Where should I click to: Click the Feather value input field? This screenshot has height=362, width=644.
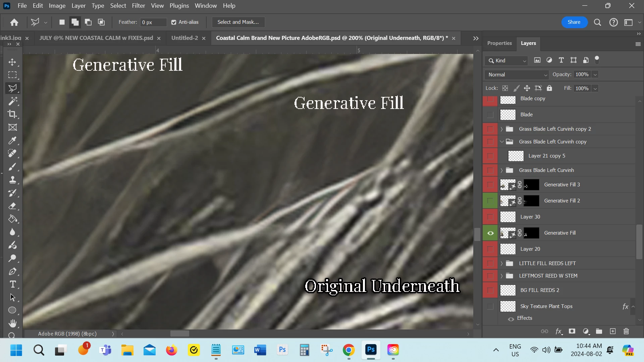[153, 22]
